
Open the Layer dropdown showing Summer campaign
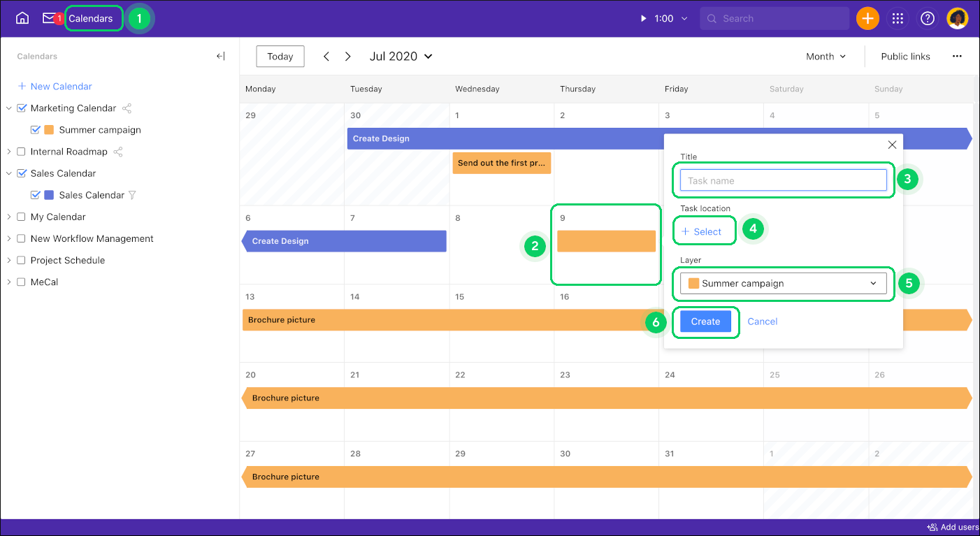coord(782,283)
